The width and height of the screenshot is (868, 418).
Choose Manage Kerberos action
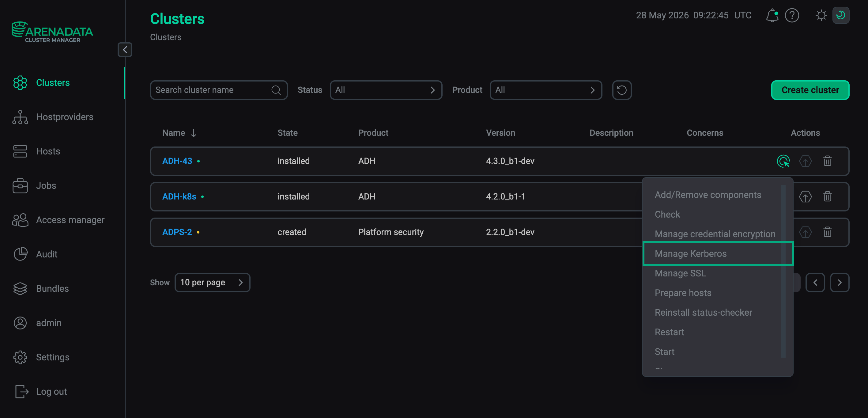718,253
